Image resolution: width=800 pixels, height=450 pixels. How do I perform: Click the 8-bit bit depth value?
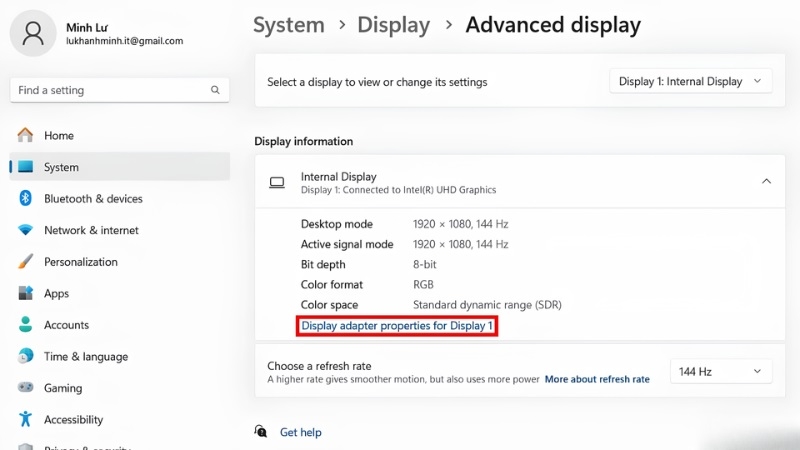(424, 264)
